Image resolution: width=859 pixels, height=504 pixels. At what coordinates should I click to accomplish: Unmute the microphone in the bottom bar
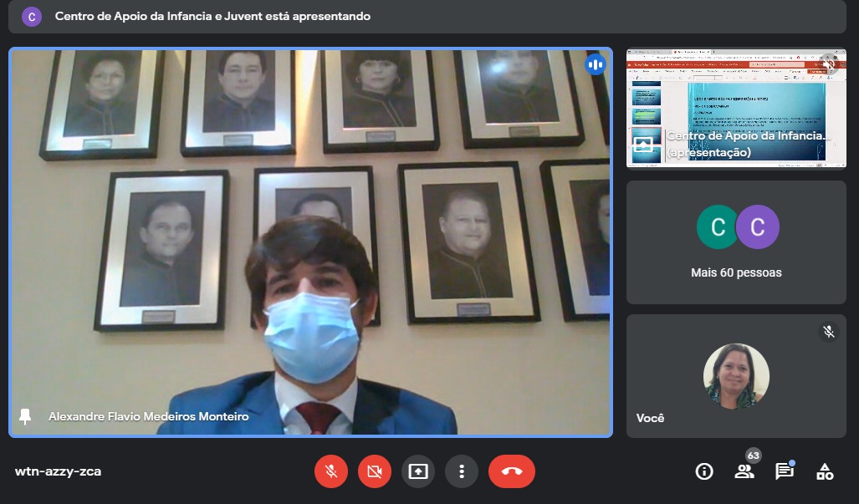click(331, 471)
